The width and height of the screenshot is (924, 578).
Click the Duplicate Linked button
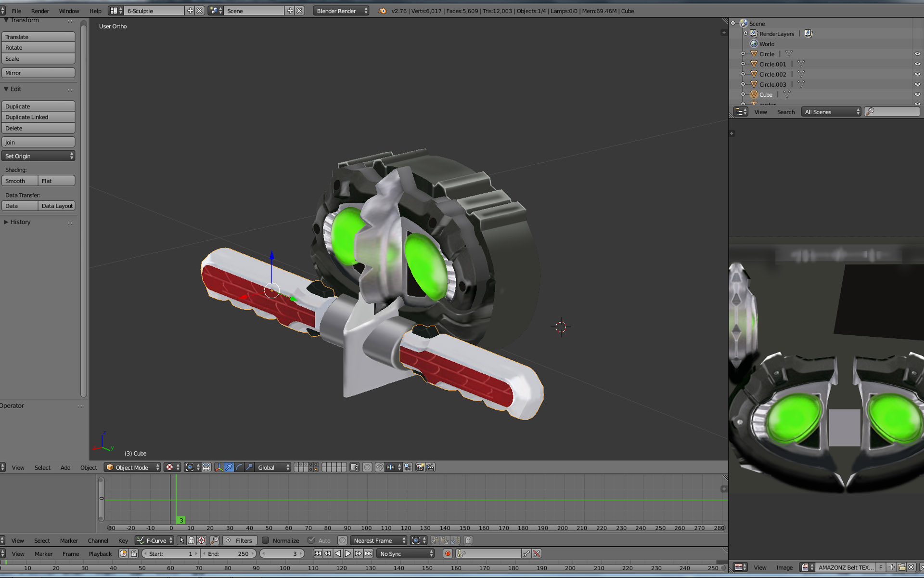pyautogui.click(x=38, y=117)
